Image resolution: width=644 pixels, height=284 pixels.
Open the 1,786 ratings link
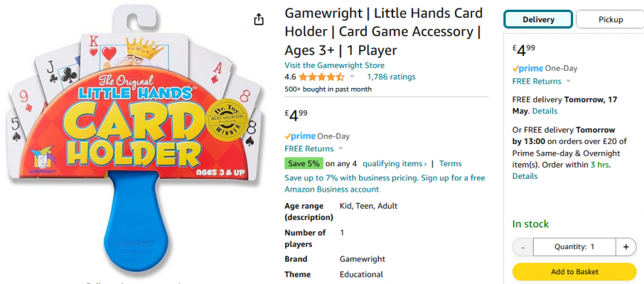point(391,77)
